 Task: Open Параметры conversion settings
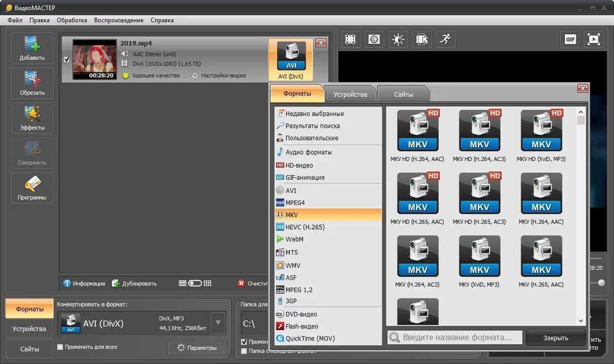click(197, 348)
